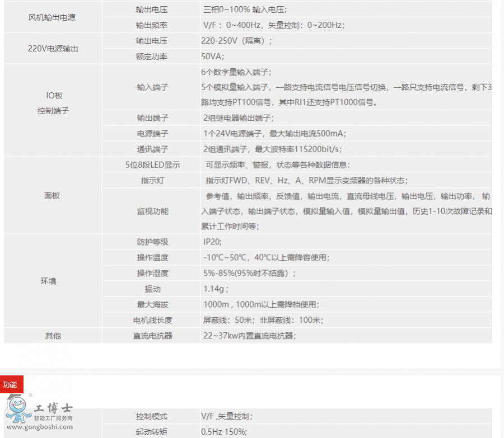The image size is (504, 438).
Task: Click the 最大海拔 row label
Action: pos(152,304)
